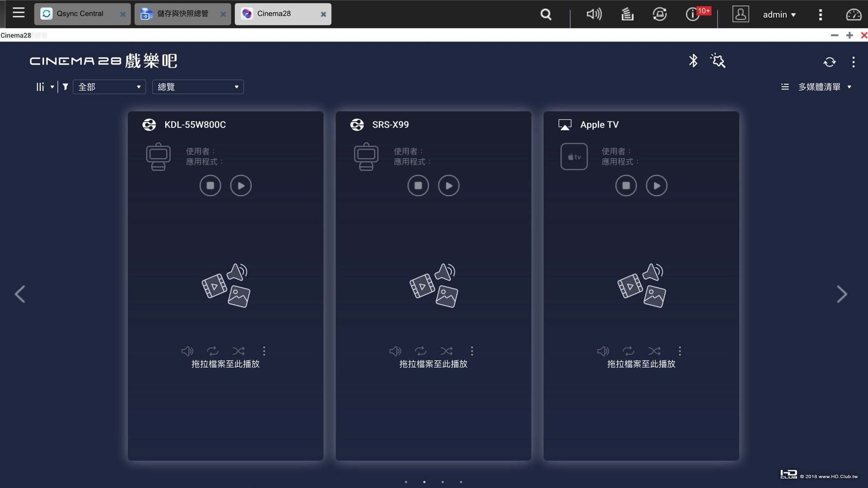
Task: Switch to the 儲存與快照總管 tab
Action: pyautogui.click(x=182, y=14)
